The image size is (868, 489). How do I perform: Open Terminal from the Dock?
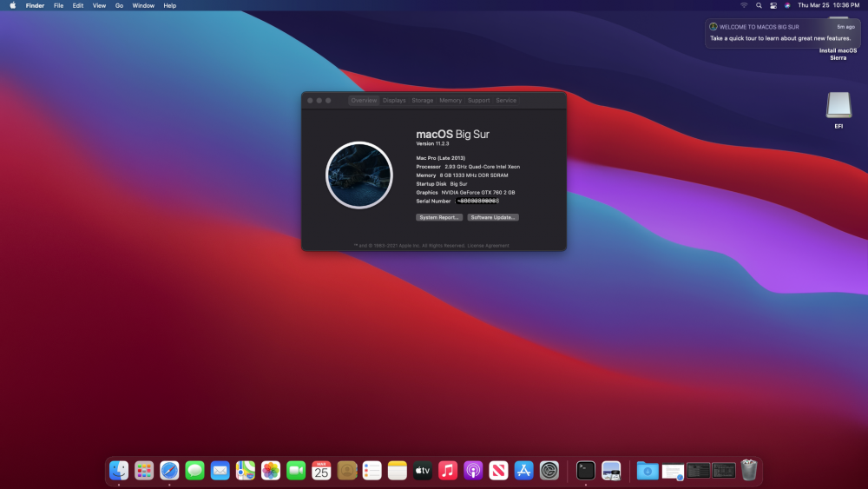point(586,471)
